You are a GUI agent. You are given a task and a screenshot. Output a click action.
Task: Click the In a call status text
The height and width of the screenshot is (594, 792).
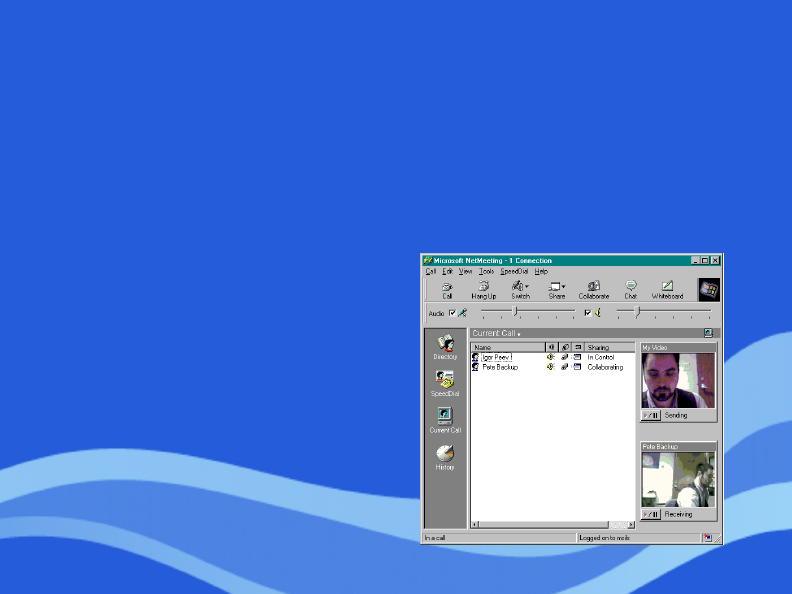(434, 537)
